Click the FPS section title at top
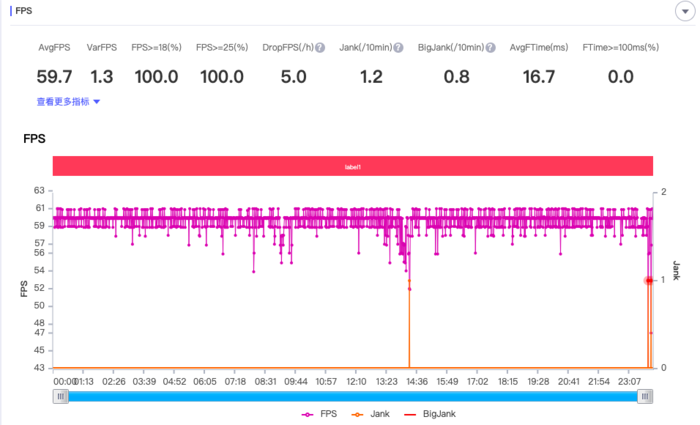Viewport: 700px width, 425px height. point(24,11)
